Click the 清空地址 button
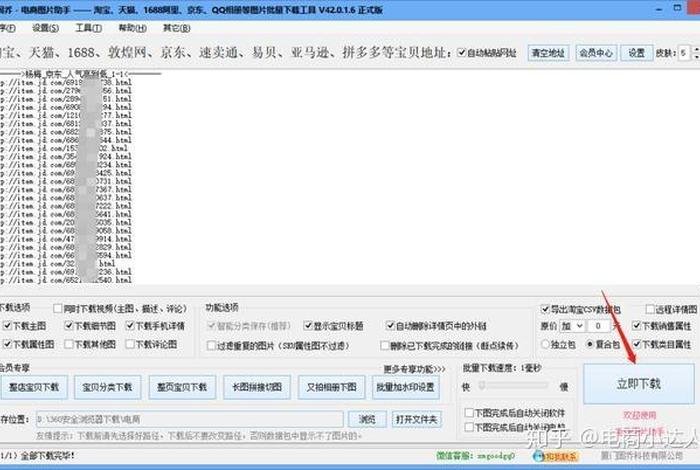The width and height of the screenshot is (700, 470). click(548, 53)
